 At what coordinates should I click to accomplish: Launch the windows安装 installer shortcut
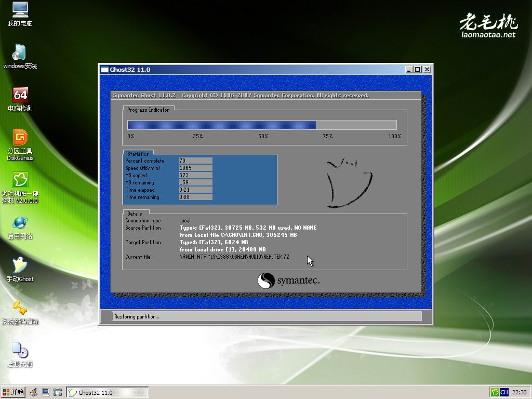click(20, 52)
